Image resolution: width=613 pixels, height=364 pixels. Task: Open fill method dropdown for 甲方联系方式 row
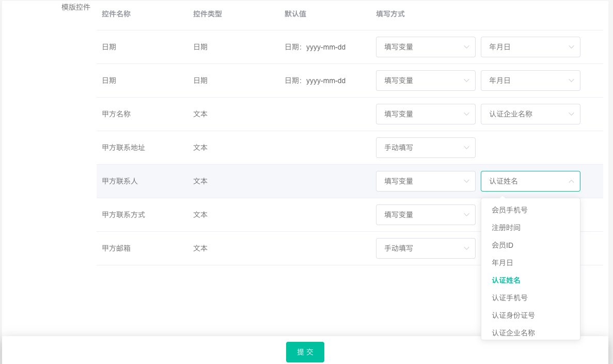coord(426,215)
